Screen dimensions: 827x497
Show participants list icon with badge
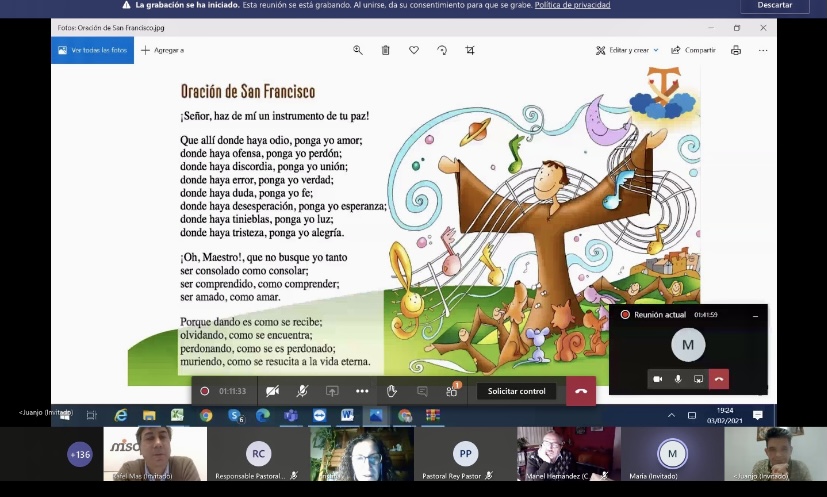point(452,391)
